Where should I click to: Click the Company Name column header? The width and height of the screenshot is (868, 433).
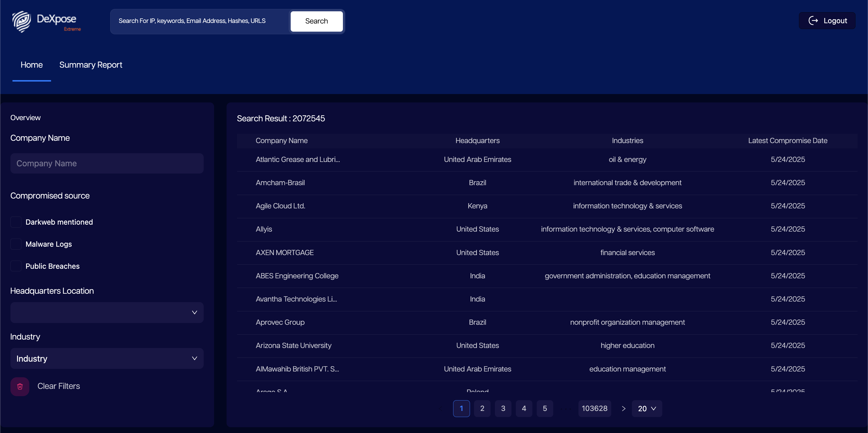click(x=281, y=140)
